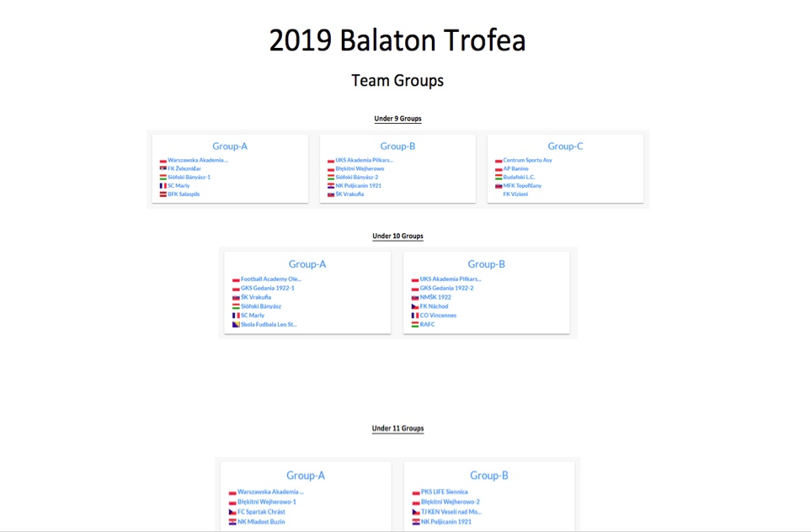This screenshot has height=532, width=811.
Task: Click the Hungarian flag beside Budafoki L.C.
Action: click(x=499, y=178)
